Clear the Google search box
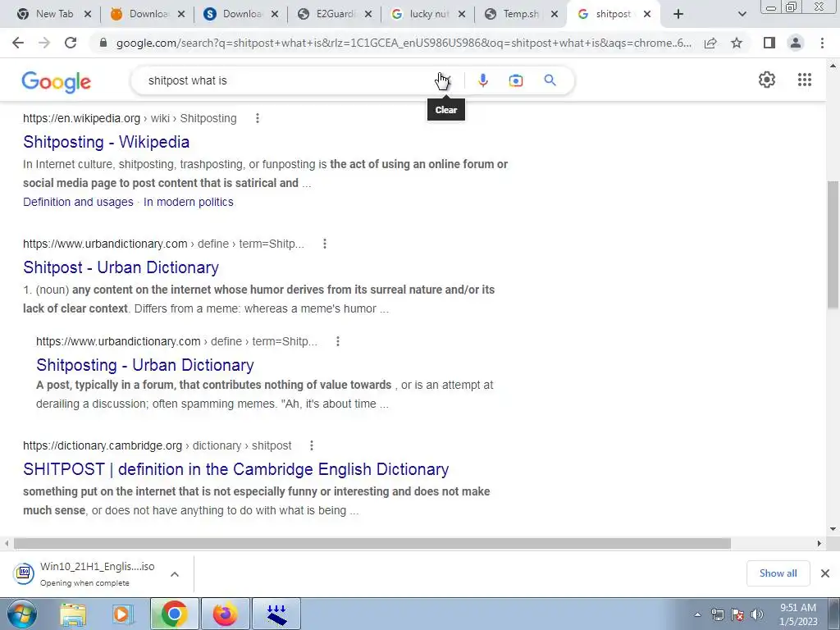The width and height of the screenshot is (840, 630). click(x=444, y=80)
